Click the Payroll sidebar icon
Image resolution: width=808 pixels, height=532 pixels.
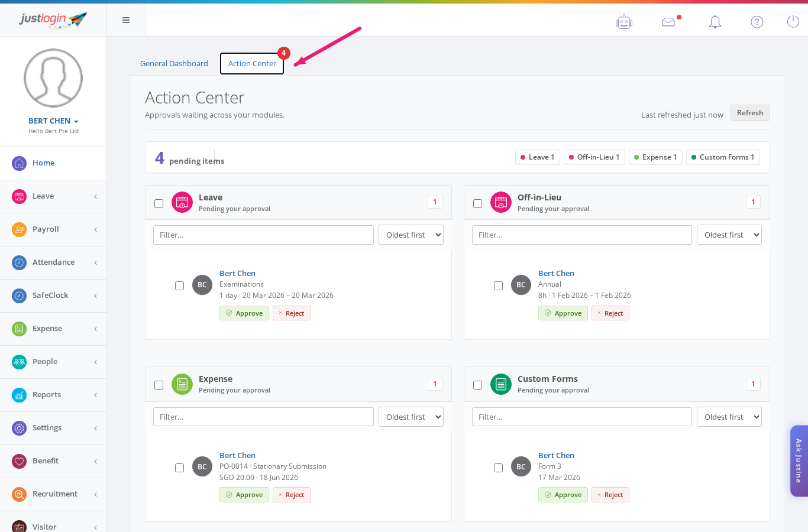click(x=20, y=229)
